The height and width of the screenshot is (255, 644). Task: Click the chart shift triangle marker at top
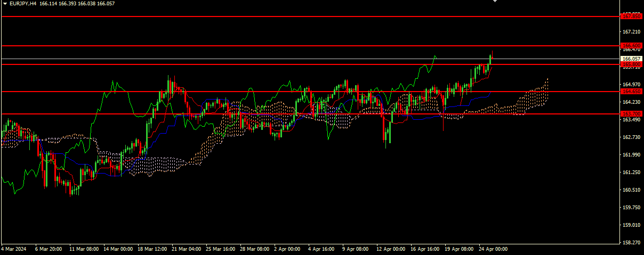tap(495, 2)
